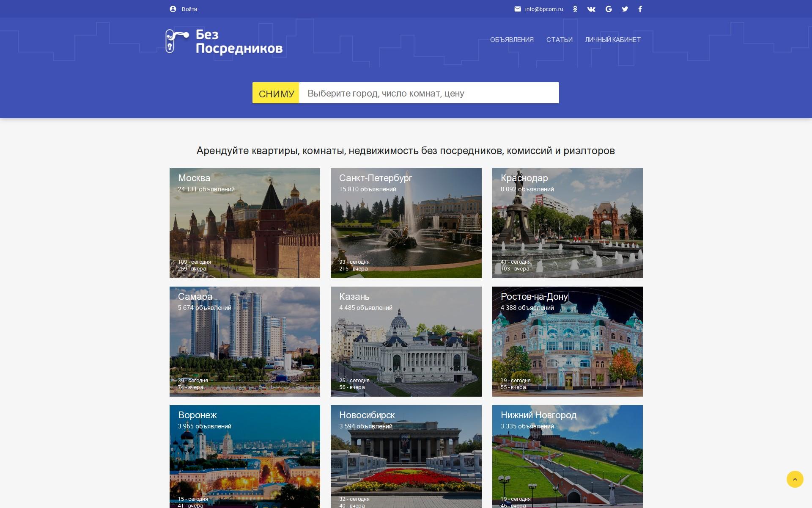Click the text 32 - сегодня

[354, 499]
